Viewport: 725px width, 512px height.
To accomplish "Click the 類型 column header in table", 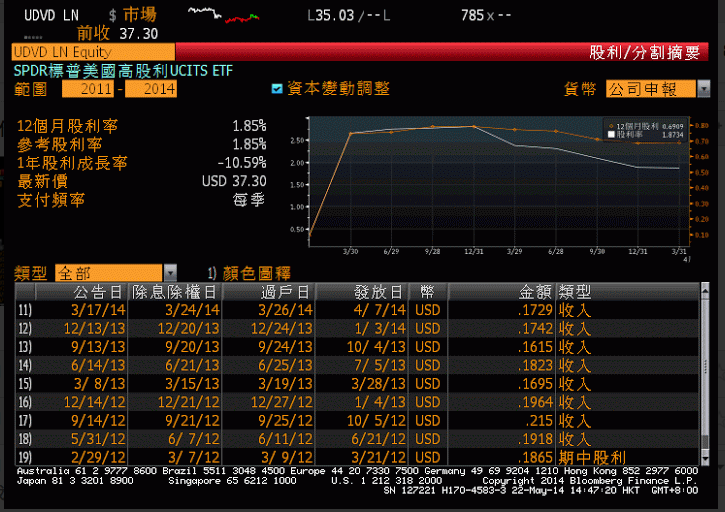I will 627,292.
